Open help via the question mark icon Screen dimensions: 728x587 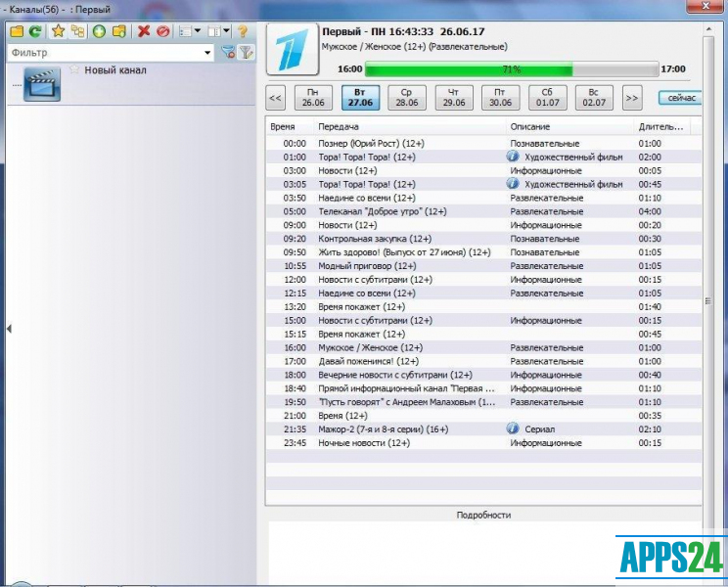(243, 31)
